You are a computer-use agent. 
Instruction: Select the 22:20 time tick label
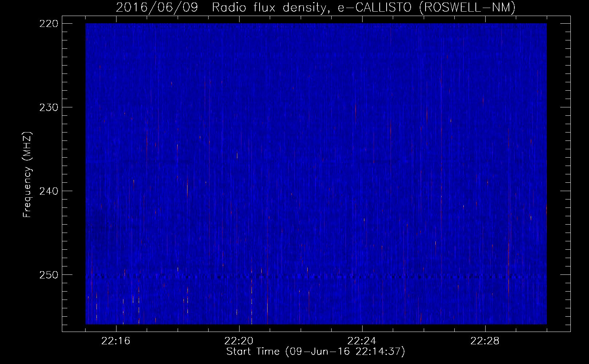coord(239,341)
